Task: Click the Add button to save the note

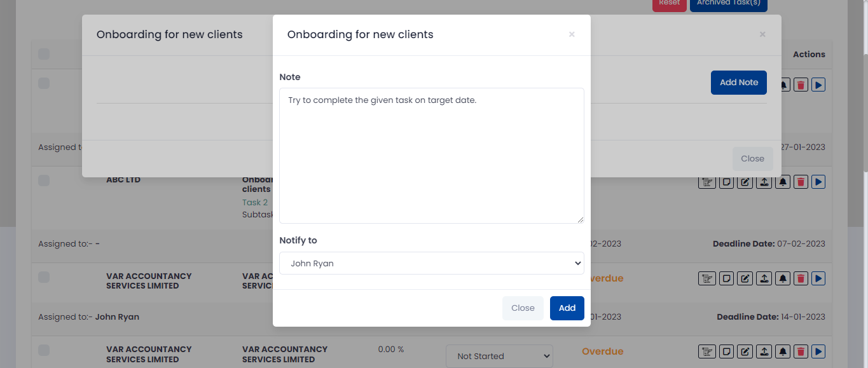Action: click(x=567, y=308)
